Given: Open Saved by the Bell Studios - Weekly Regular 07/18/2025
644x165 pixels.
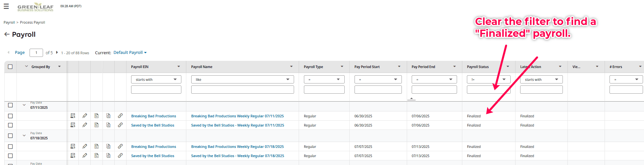Looking at the screenshot, I should [238, 156].
